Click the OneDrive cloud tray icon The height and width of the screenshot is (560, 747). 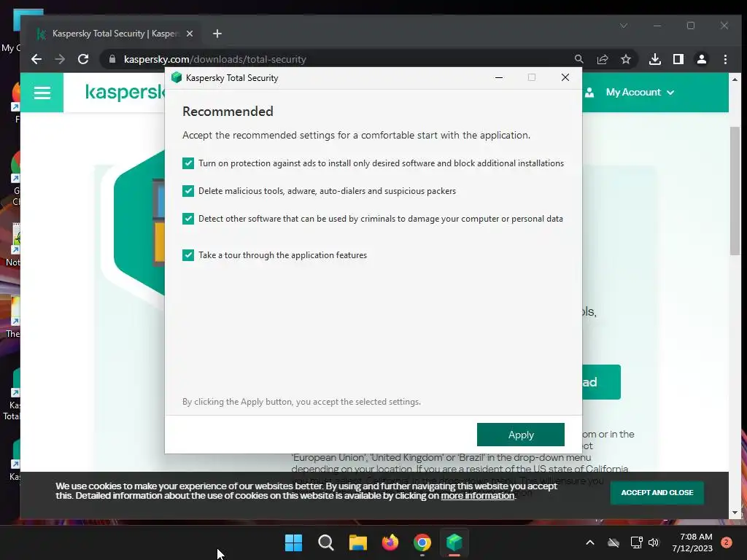tap(614, 542)
